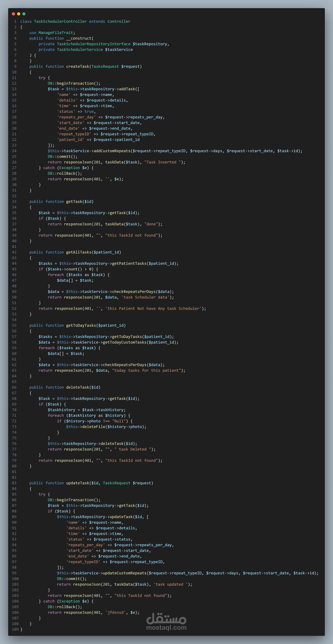The width and height of the screenshot is (333, 644).
Task: Click the TasksRequest type on line 83
Action: pos(117,483)
